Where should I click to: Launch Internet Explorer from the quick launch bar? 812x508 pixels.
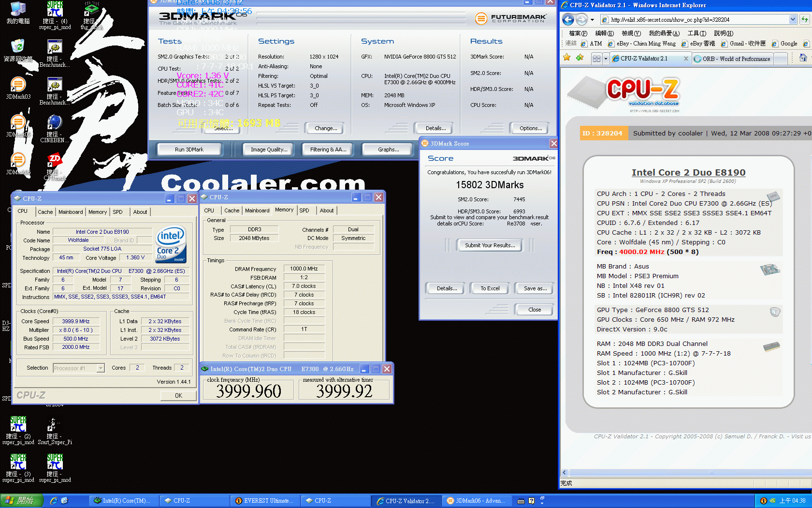pos(54,501)
